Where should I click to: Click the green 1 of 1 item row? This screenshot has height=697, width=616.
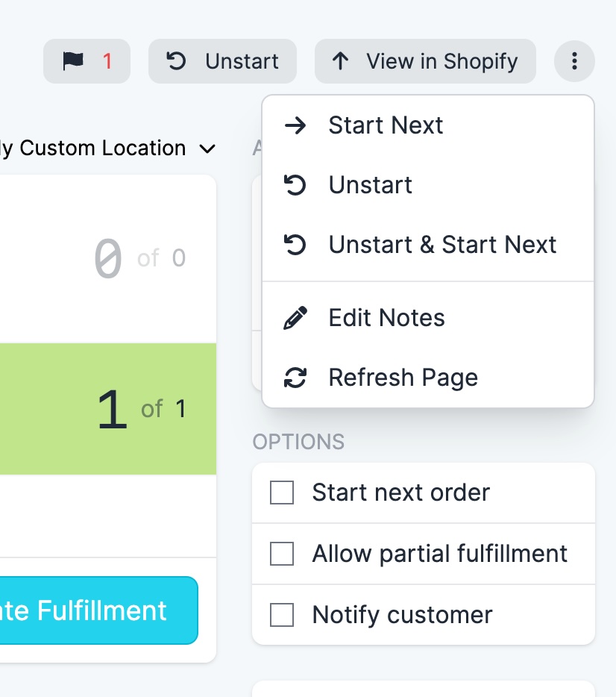click(x=108, y=409)
